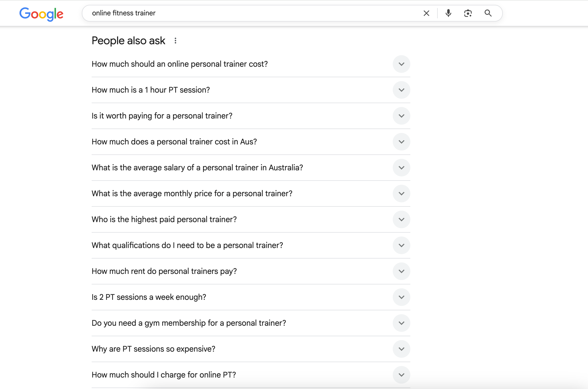Show answer for average monthly price question
Screen dimensions: 588x389
click(401, 194)
